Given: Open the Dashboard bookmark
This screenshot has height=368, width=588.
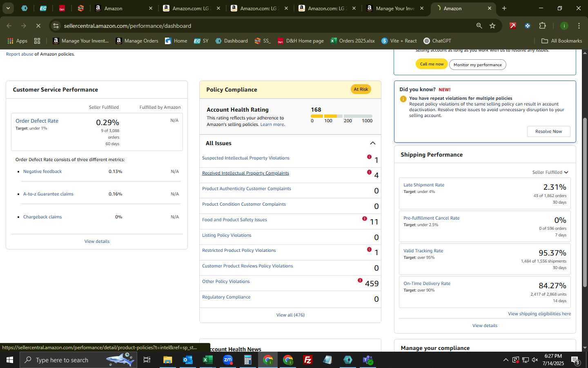Looking at the screenshot, I should (x=232, y=41).
